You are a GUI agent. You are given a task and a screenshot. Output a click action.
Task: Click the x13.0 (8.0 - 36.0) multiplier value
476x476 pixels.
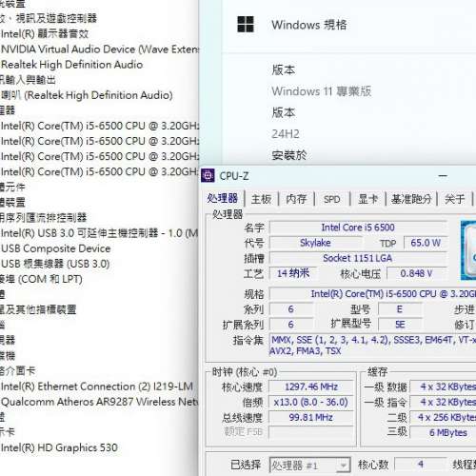pos(311,402)
